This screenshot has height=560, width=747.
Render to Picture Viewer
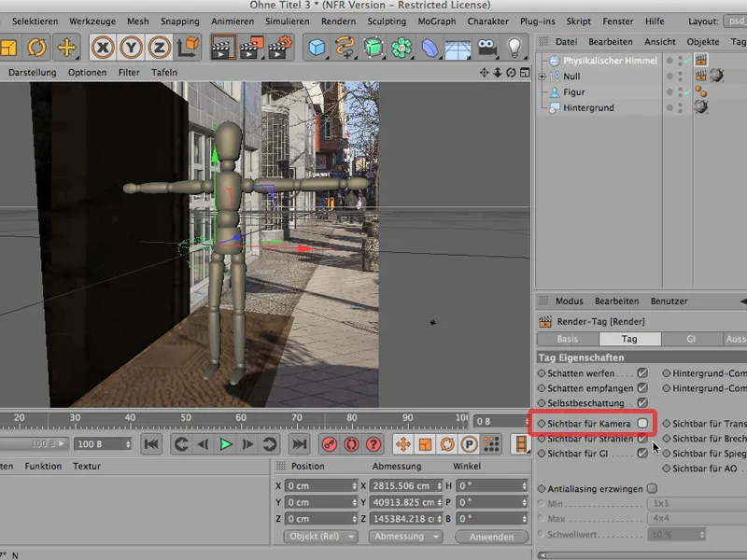[251, 48]
